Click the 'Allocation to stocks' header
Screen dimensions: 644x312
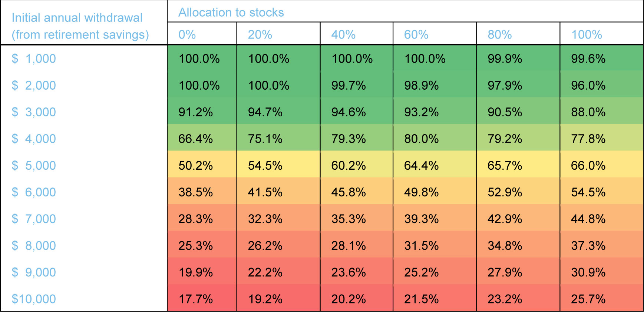point(231,13)
